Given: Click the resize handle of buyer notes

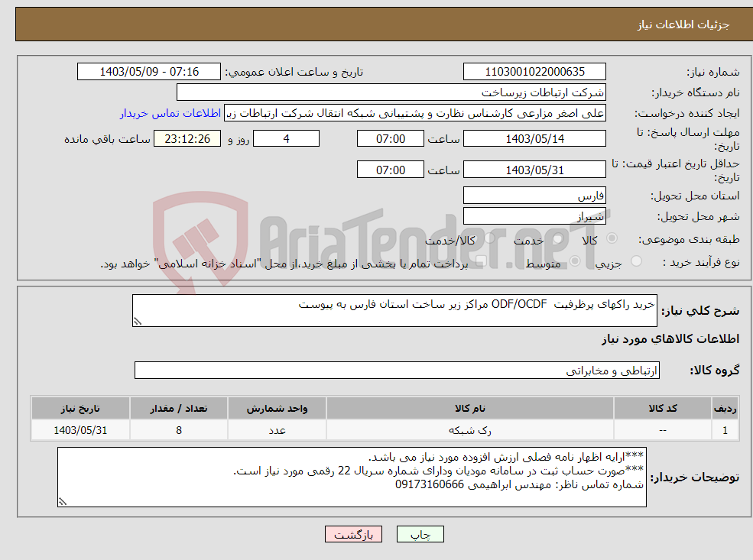Looking at the screenshot, I should (x=63, y=501).
